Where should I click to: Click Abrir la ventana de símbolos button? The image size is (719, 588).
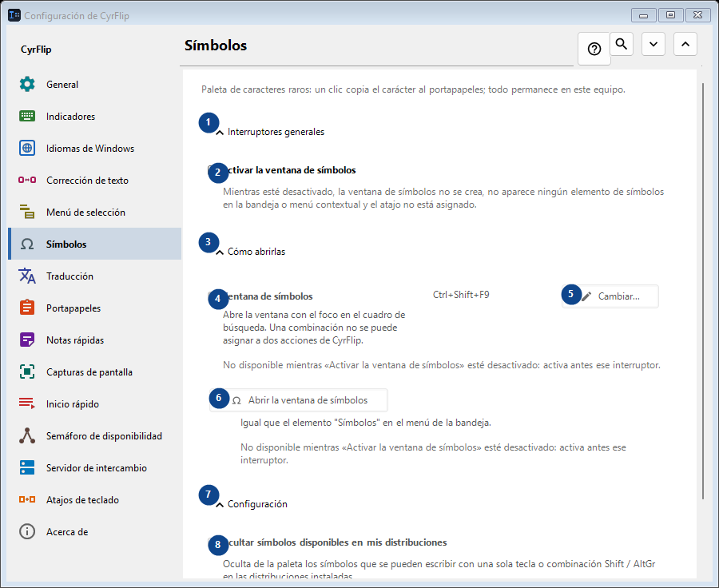click(x=299, y=400)
